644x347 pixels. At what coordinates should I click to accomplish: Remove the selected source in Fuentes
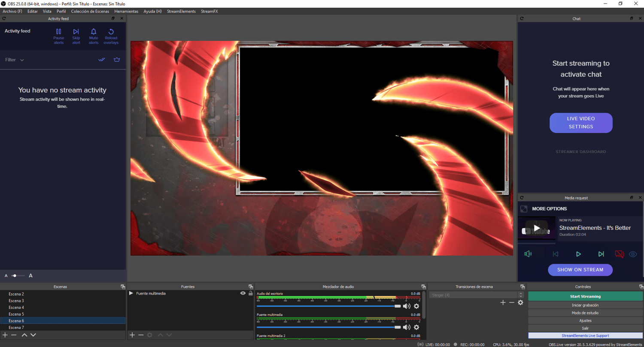tap(141, 335)
